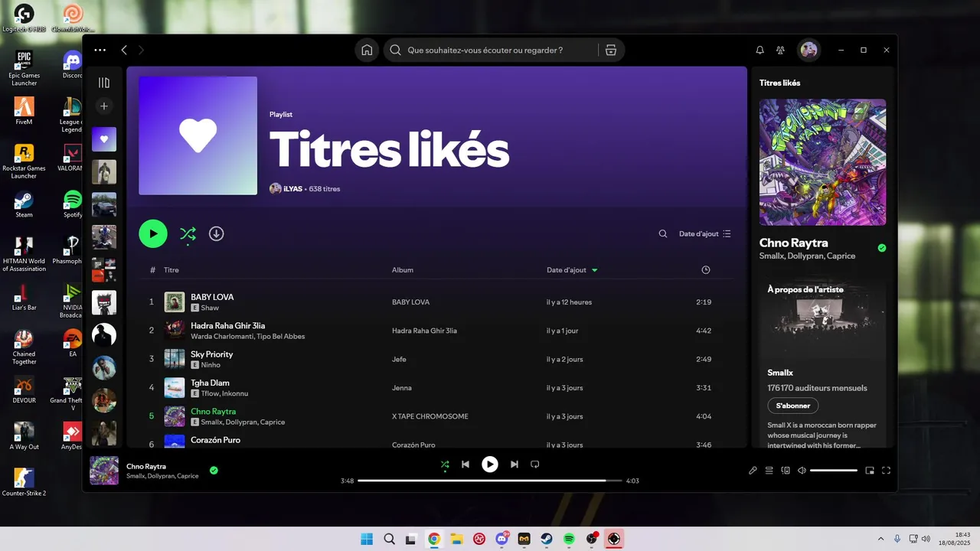Click Tgha Dlam cover thumbnail
Screen dimensions: 980x551
(175, 387)
